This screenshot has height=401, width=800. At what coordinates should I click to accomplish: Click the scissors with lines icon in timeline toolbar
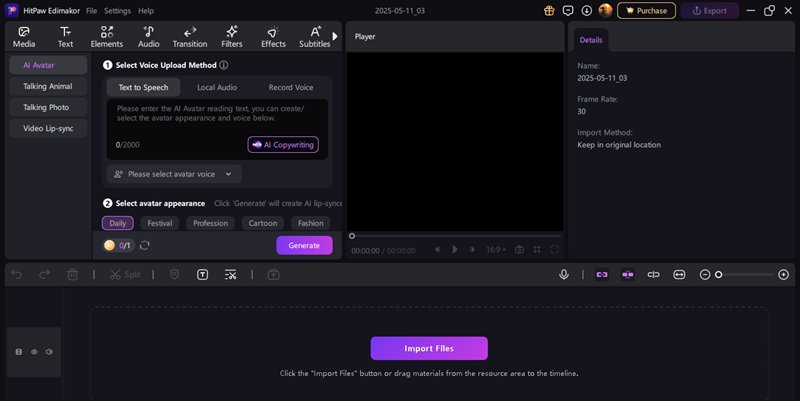coord(231,274)
